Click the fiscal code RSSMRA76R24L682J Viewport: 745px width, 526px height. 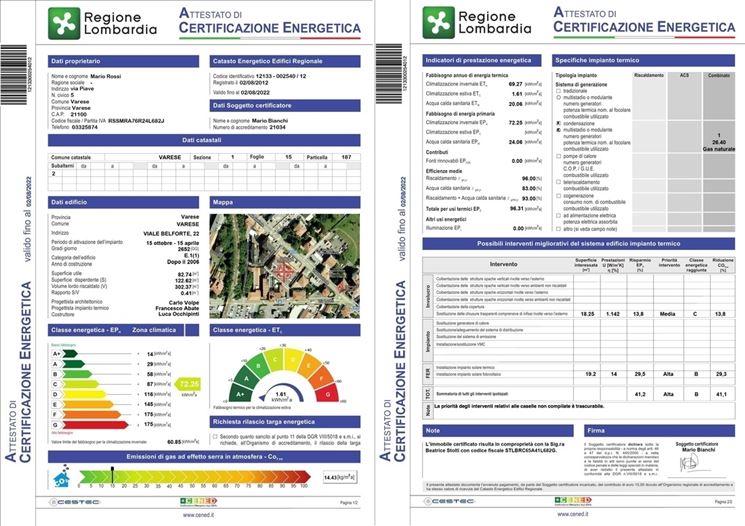tap(136, 121)
